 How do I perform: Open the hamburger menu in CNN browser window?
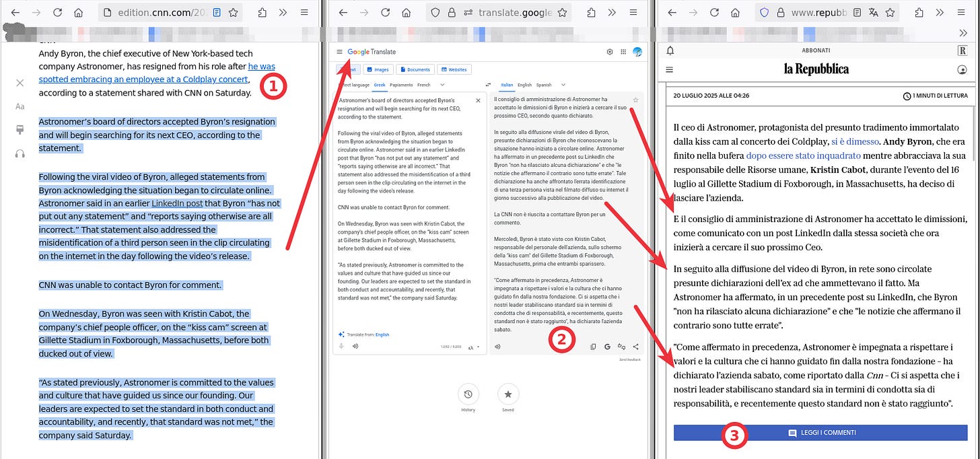point(304,12)
